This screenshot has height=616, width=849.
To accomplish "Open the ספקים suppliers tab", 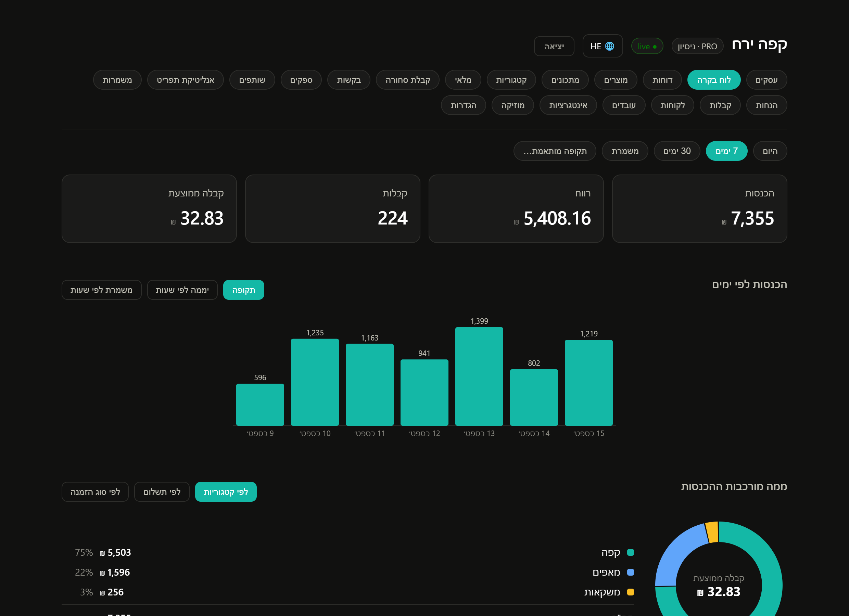I will [301, 80].
